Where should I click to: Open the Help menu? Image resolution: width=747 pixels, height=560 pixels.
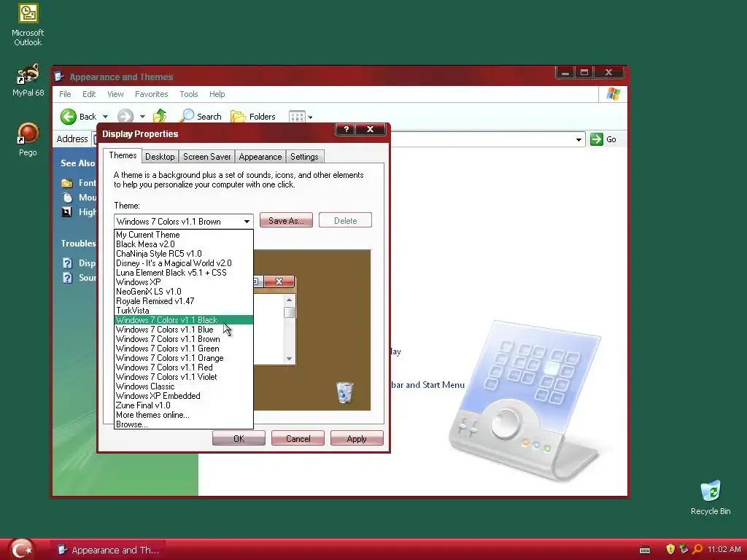point(217,94)
